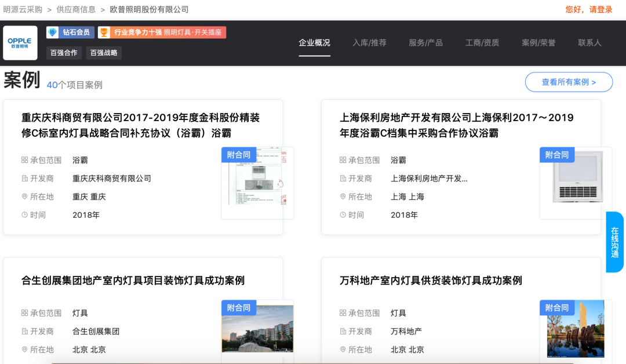Viewport: 626px width, 364px height.
Task: Click scope icon in 合生创展 case
Action: pos(24,313)
